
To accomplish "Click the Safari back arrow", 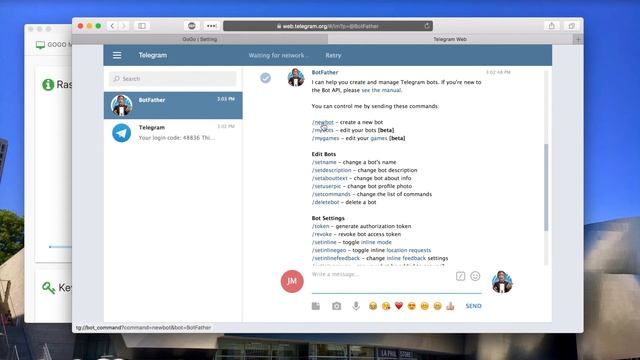I will point(112,26).
